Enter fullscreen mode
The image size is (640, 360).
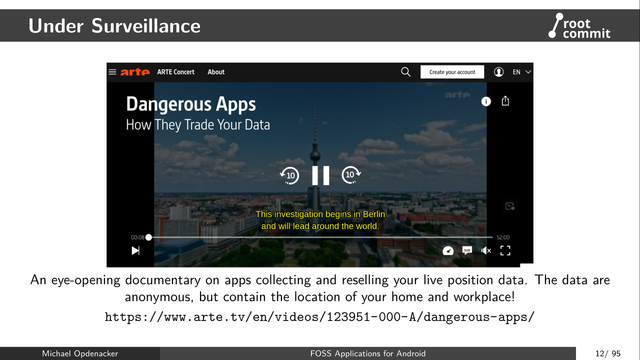point(505,251)
